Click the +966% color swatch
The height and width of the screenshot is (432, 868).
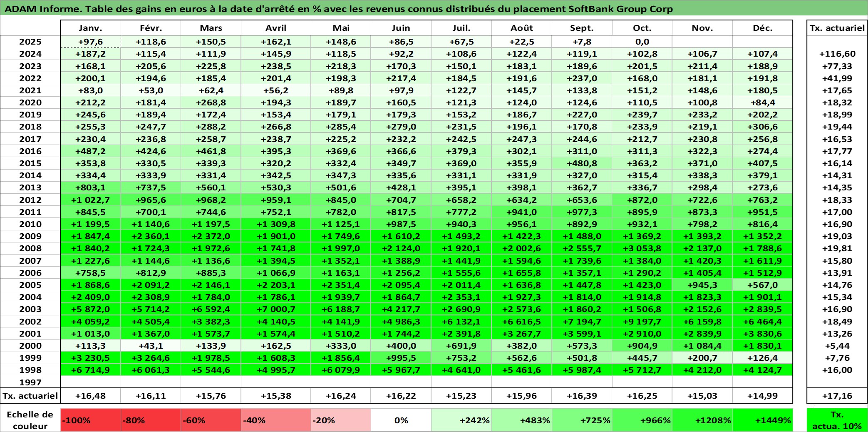pos(642,420)
